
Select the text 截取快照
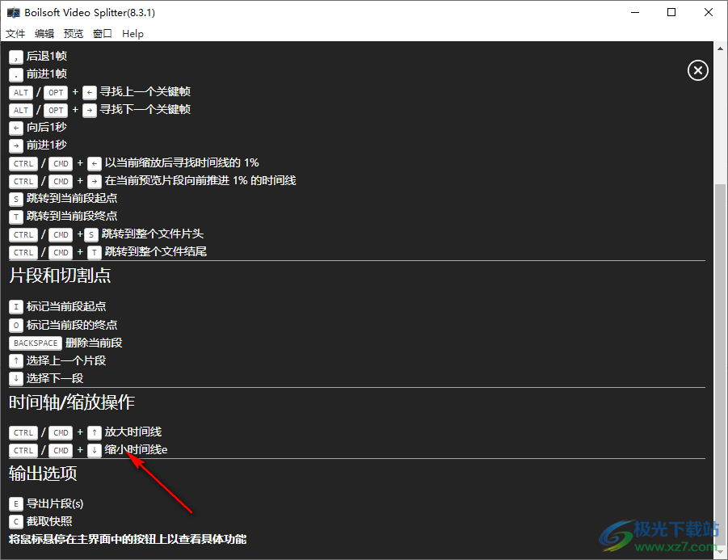click(x=49, y=521)
